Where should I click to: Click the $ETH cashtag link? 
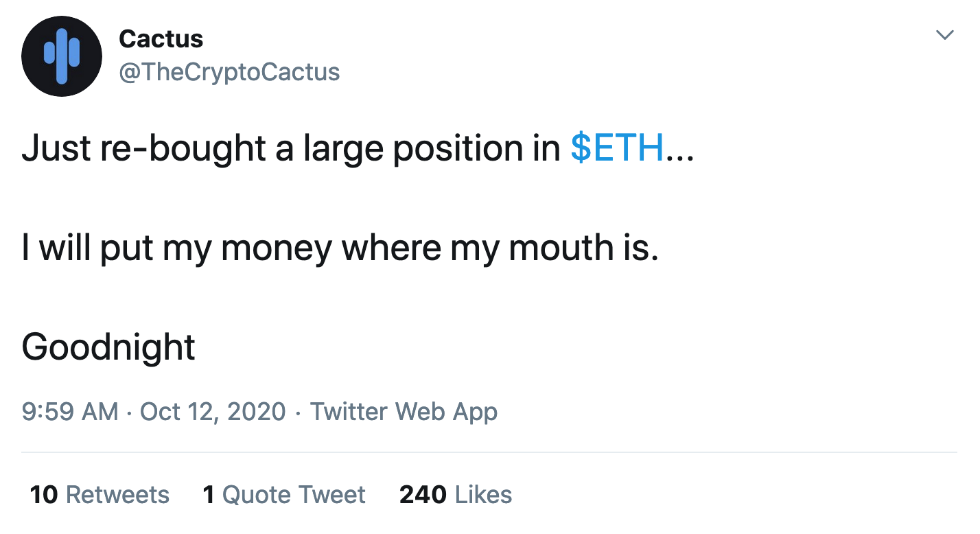click(x=617, y=148)
